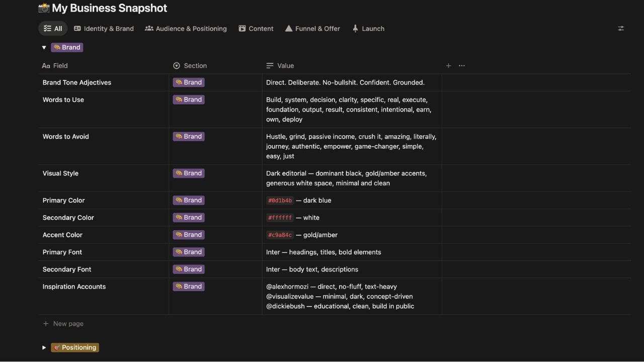The height and width of the screenshot is (362, 644).
Task: Click the New page button
Action: tap(68, 324)
